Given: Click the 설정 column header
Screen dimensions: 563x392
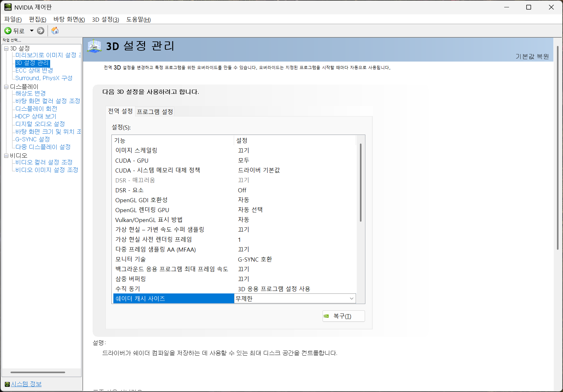Looking at the screenshot, I should [x=295, y=140].
